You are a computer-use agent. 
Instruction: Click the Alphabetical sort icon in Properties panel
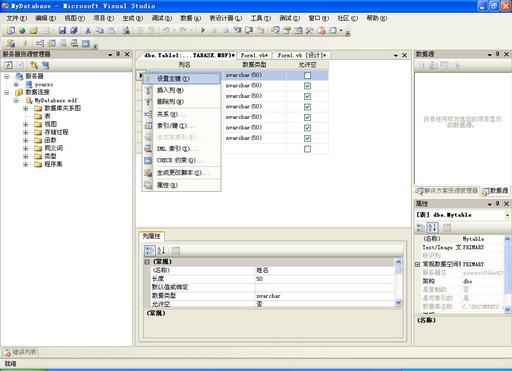tap(433, 228)
